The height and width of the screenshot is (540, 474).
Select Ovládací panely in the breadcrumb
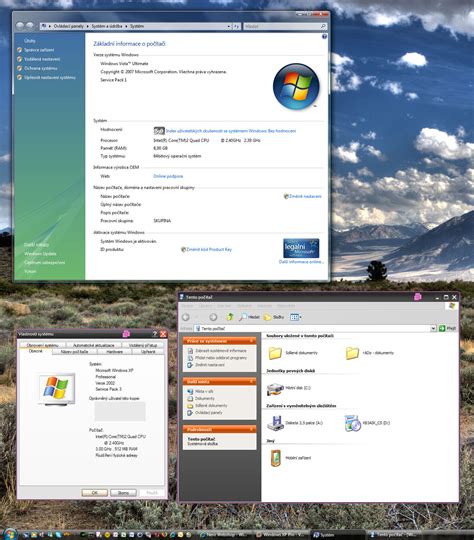[69, 26]
